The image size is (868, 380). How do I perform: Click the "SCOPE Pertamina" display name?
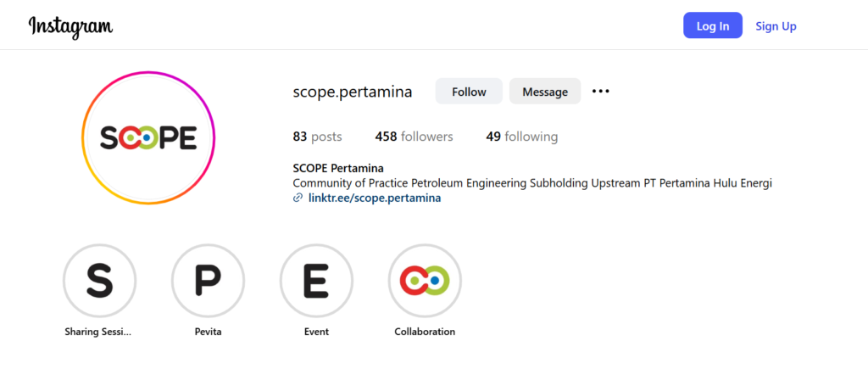click(338, 168)
